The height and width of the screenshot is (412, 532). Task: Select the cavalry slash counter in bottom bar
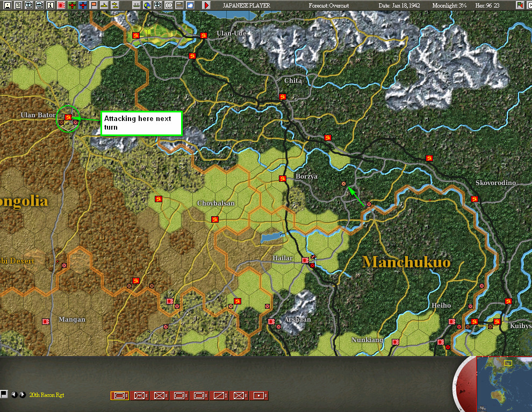pyautogui.click(x=219, y=396)
